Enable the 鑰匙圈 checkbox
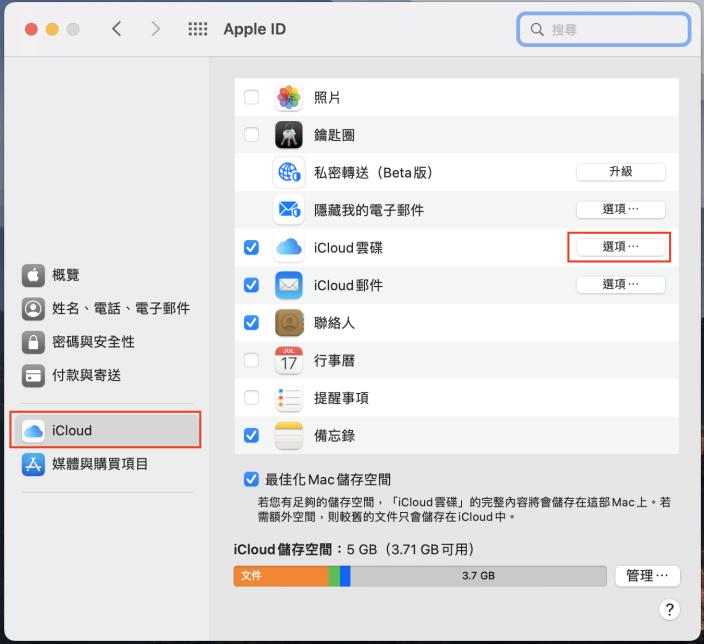704x644 pixels. point(251,134)
